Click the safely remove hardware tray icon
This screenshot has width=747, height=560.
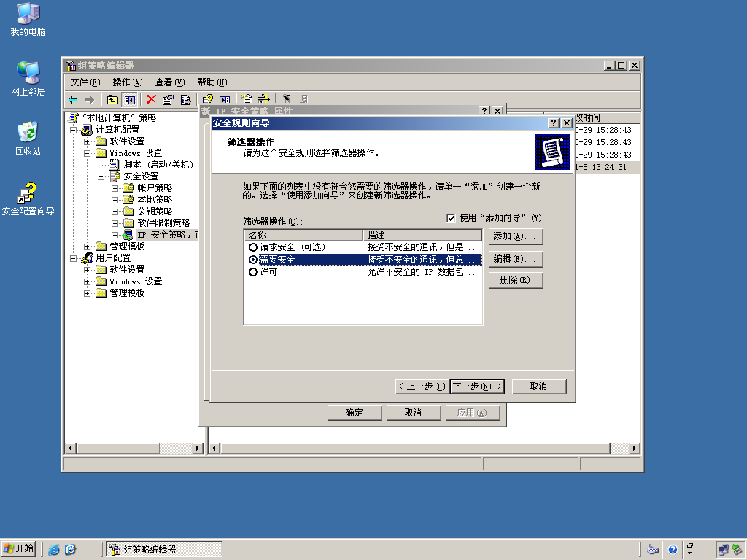(737, 550)
